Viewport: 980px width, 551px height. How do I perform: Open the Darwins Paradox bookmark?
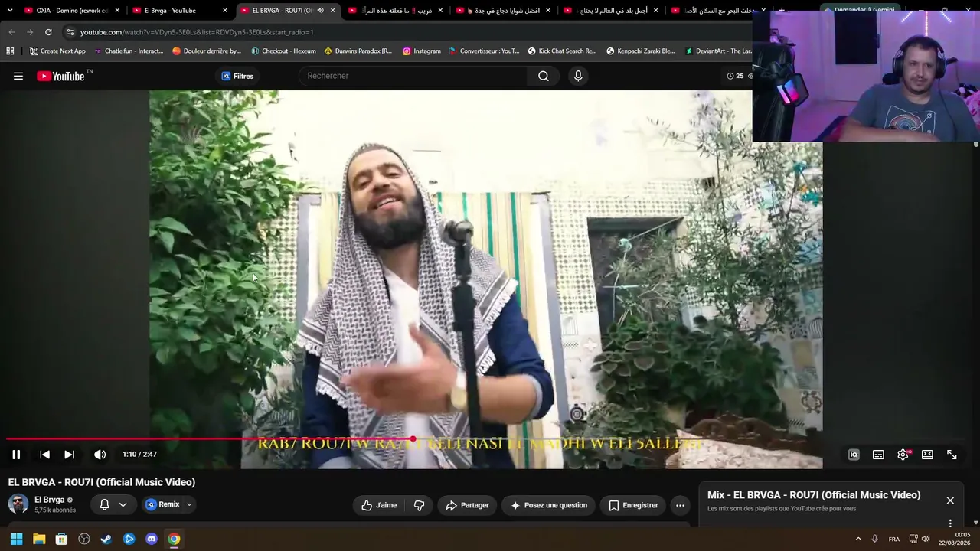358,51
